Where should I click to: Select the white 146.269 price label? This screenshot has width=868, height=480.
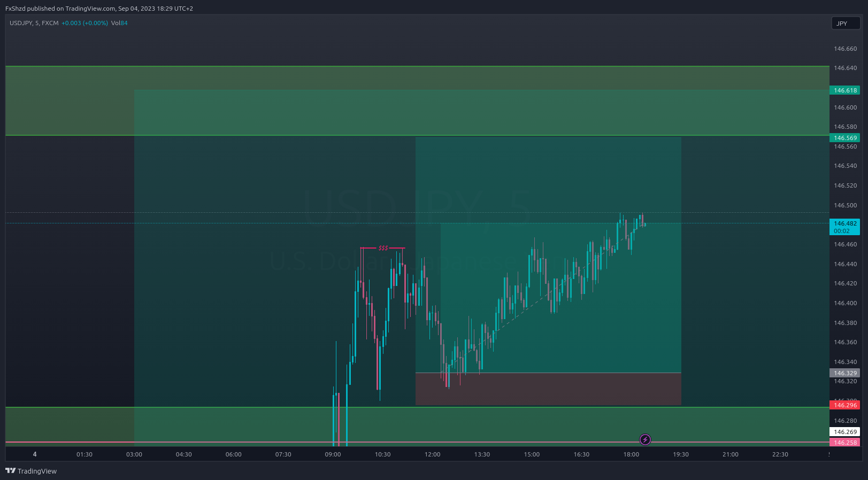[845, 432]
